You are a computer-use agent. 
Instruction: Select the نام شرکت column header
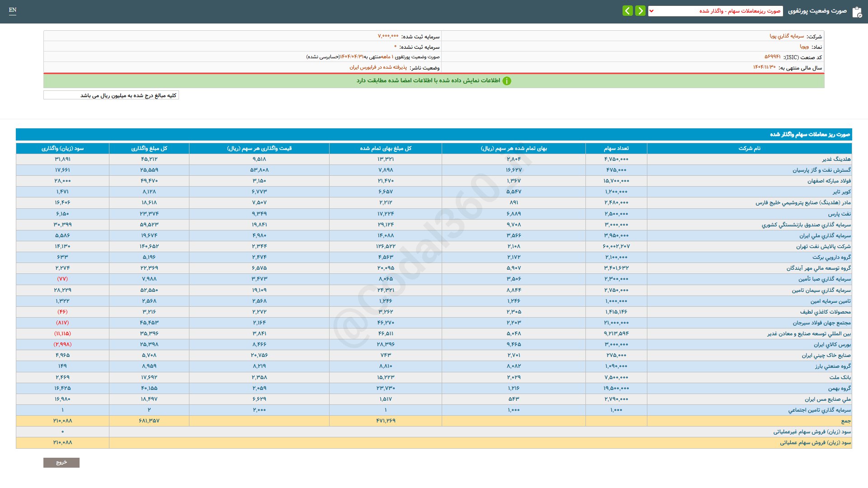point(749,148)
